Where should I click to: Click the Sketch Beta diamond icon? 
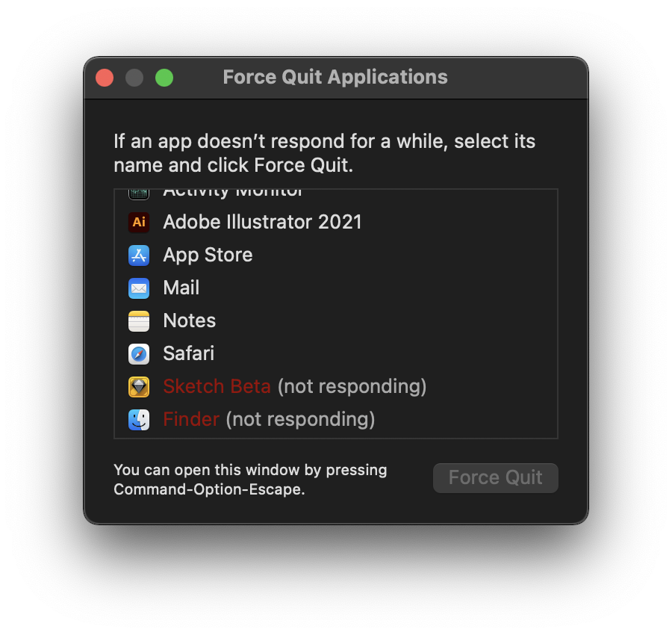point(138,387)
